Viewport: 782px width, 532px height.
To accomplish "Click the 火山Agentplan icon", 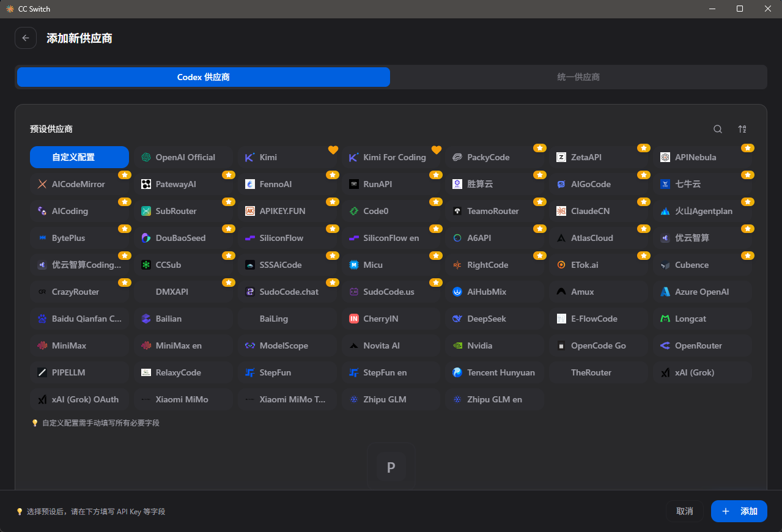I will pyautogui.click(x=665, y=211).
